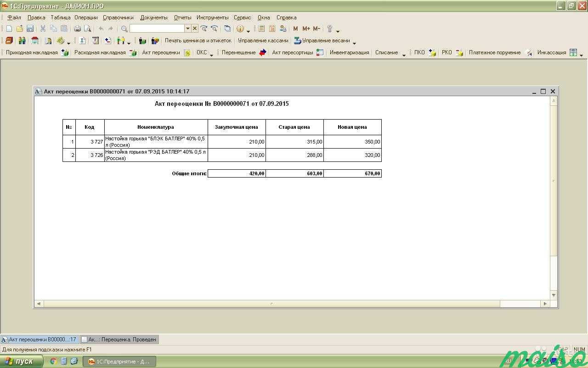Open the calendar tool
Screen dimensions: 588x368
point(272,29)
